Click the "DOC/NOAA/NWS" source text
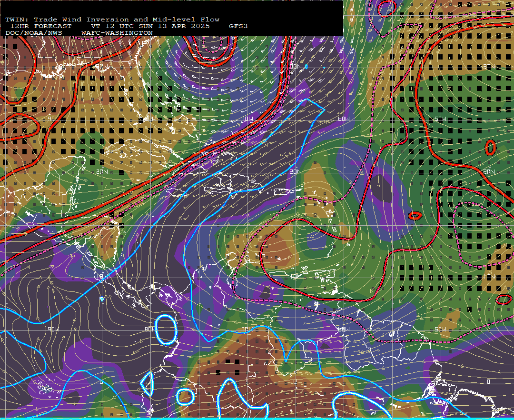 click(33, 33)
